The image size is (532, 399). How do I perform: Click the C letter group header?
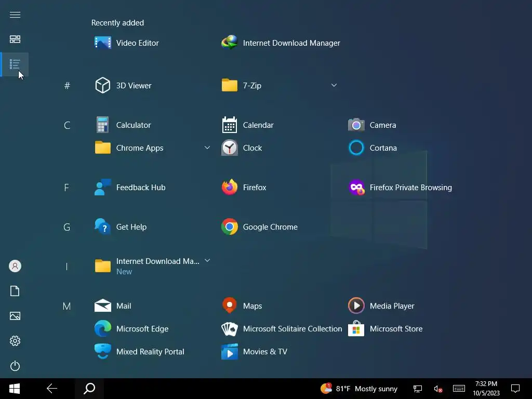67,125
